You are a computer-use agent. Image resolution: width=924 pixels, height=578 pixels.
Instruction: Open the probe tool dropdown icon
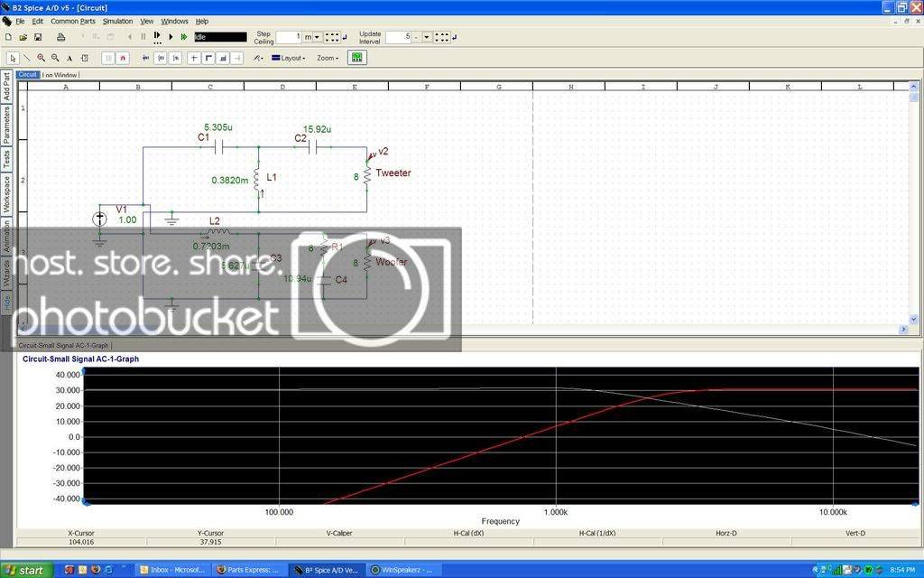(x=258, y=58)
